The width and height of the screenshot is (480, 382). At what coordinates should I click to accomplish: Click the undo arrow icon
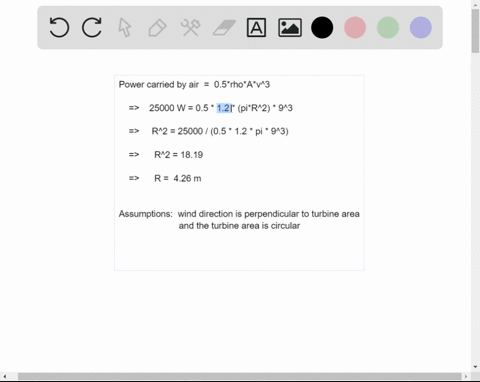click(59, 27)
